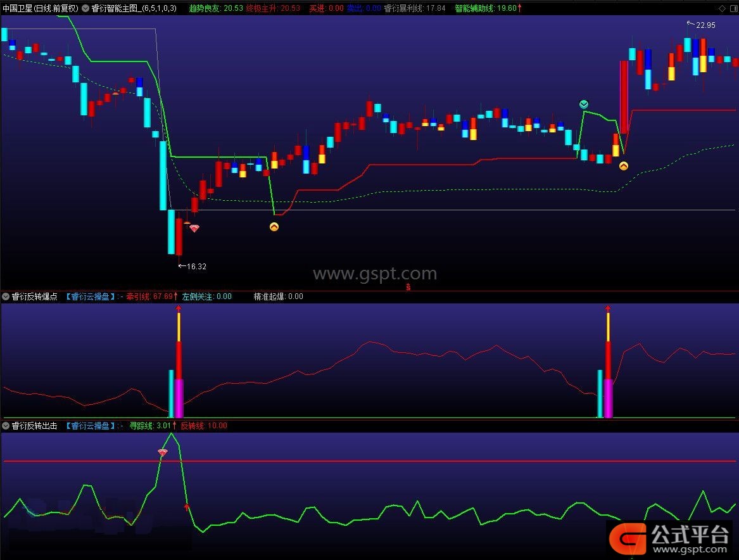Click the 睿衍暴利线: 17.84 value
The width and height of the screenshot is (739, 560).
coord(415,8)
